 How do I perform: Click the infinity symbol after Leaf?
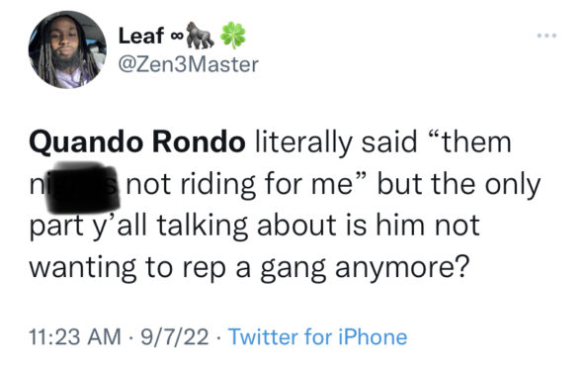pyautogui.click(x=176, y=37)
